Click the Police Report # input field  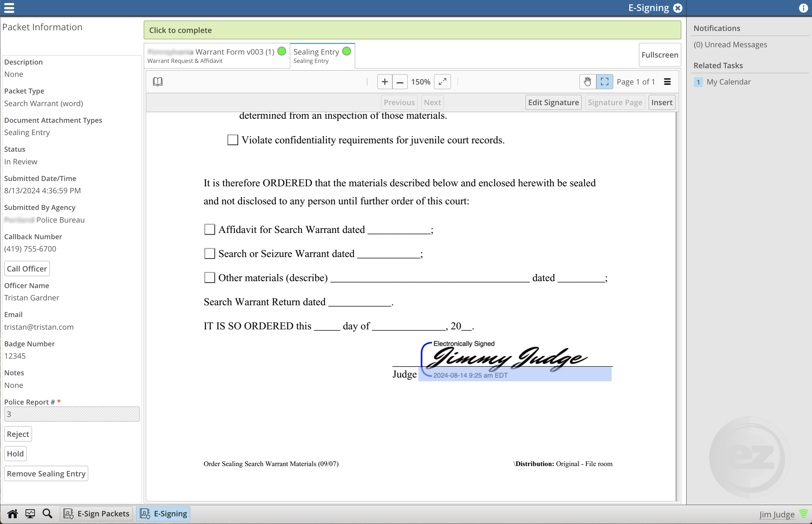72,414
